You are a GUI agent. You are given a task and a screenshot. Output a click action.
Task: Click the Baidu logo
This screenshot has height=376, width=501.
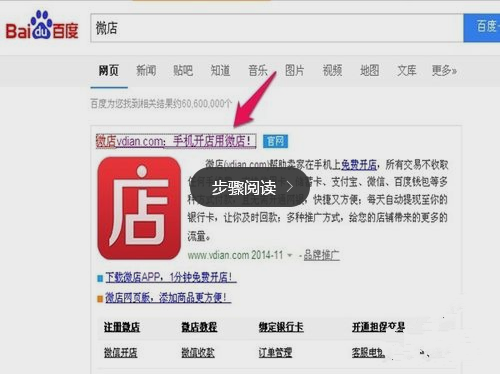point(42,26)
